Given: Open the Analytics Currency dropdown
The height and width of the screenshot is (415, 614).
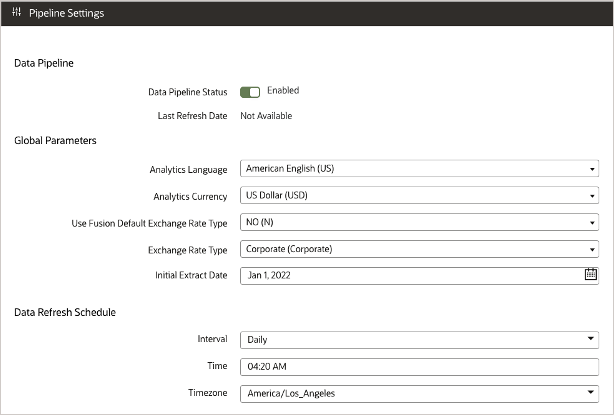Looking at the screenshot, I should (593, 195).
